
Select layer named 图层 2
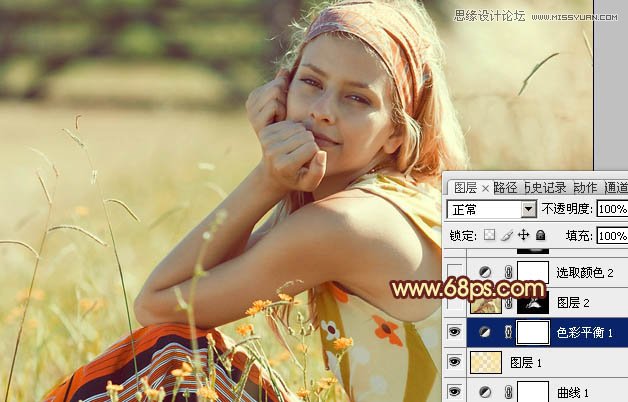[x=573, y=303]
